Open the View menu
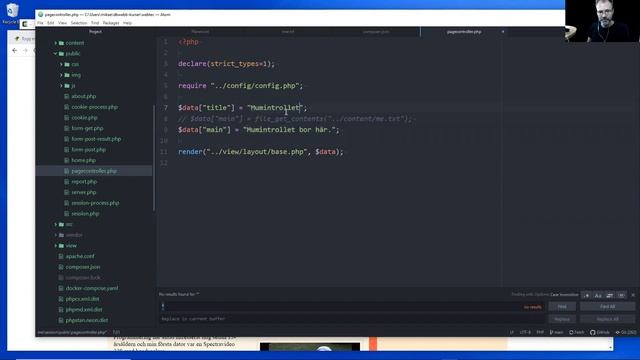 pos(62,23)
